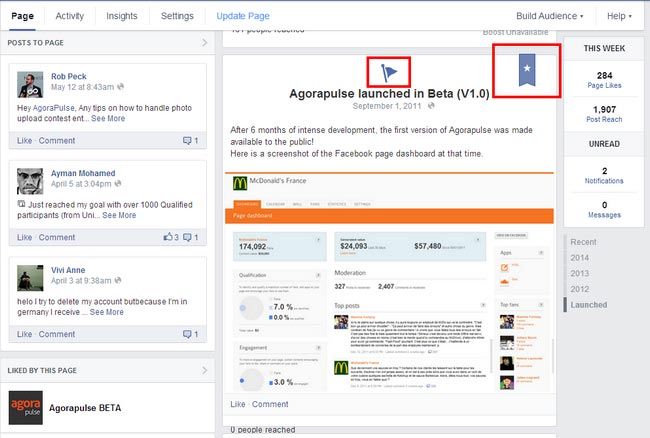Click Rob Peck's profile picture
650x438 pixels.
30,85
